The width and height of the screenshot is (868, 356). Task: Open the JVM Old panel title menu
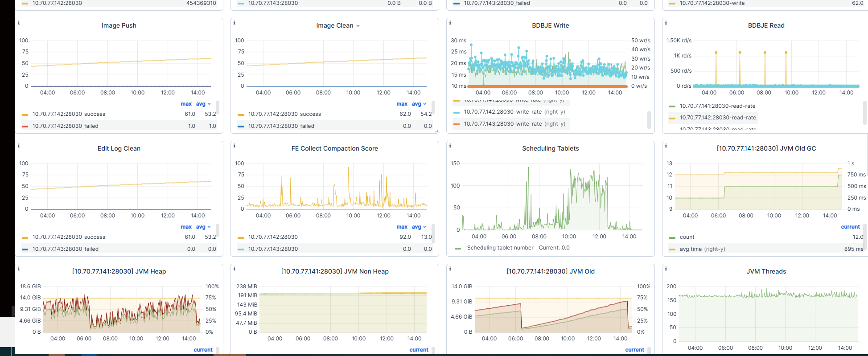point(551,271)
